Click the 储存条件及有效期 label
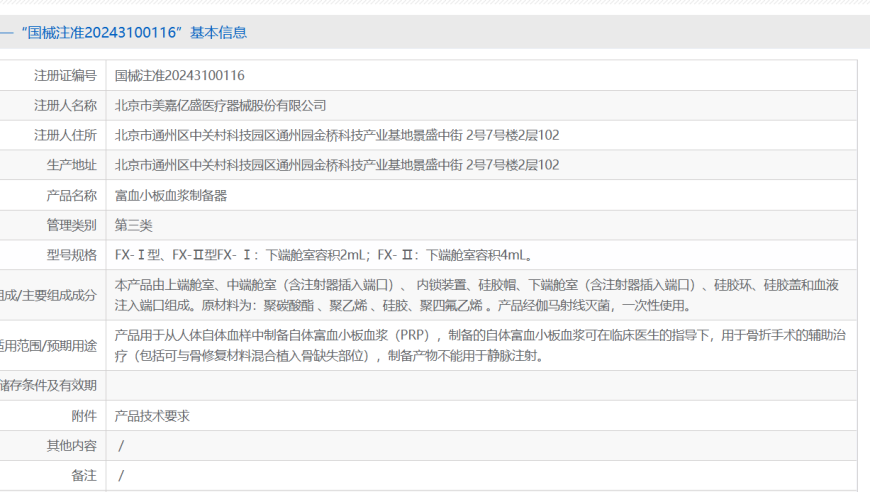 tap(48, 386)
